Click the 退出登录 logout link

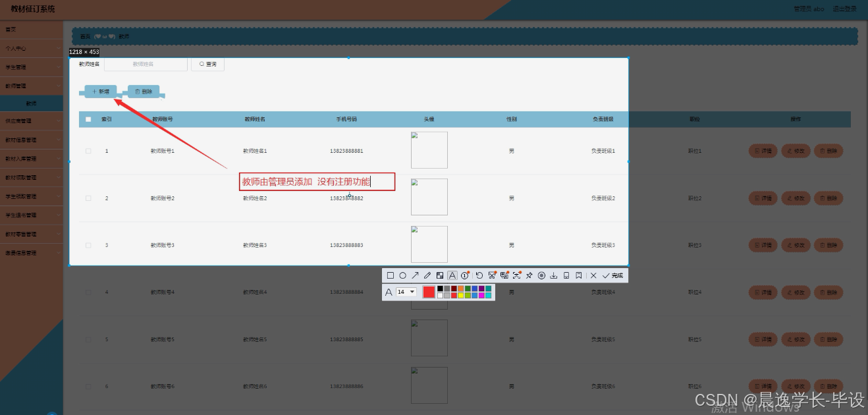coord(845,9)
